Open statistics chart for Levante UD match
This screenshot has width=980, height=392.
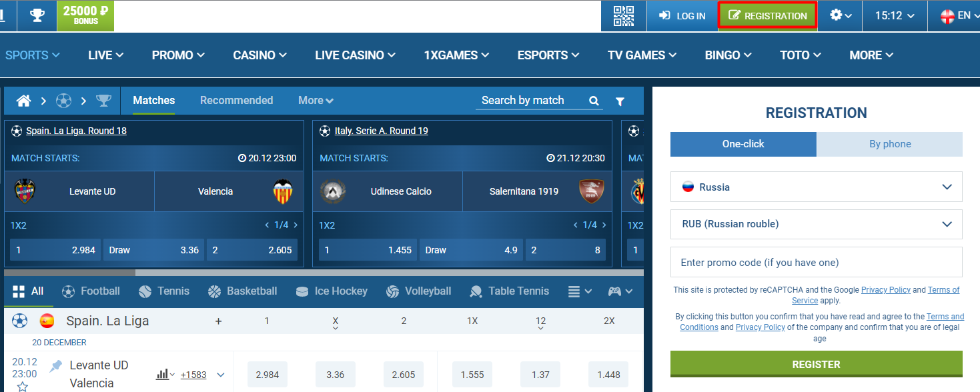coord(165,375)
